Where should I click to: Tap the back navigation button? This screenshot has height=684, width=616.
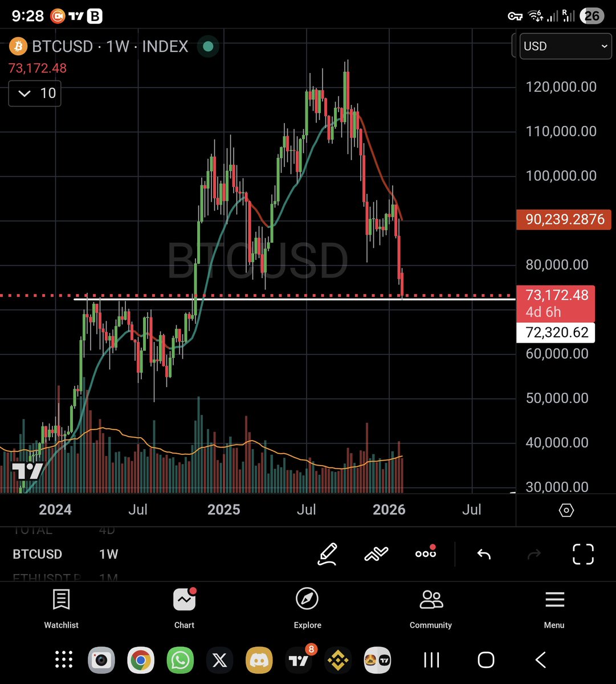click(x=540, y=660)
